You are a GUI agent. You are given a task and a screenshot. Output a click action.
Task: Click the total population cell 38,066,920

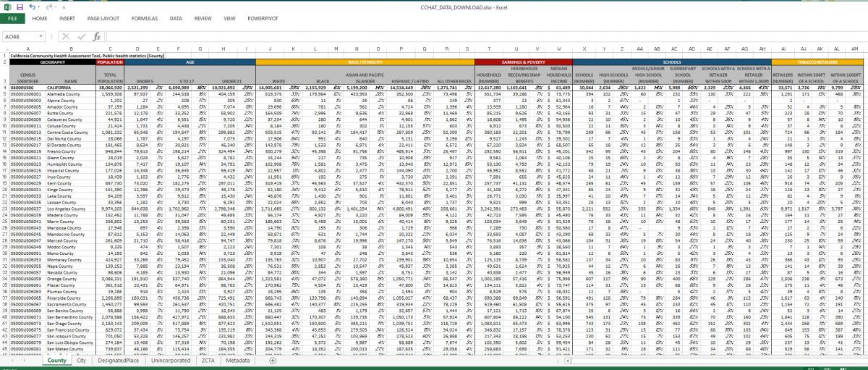(x=110, y=86)
